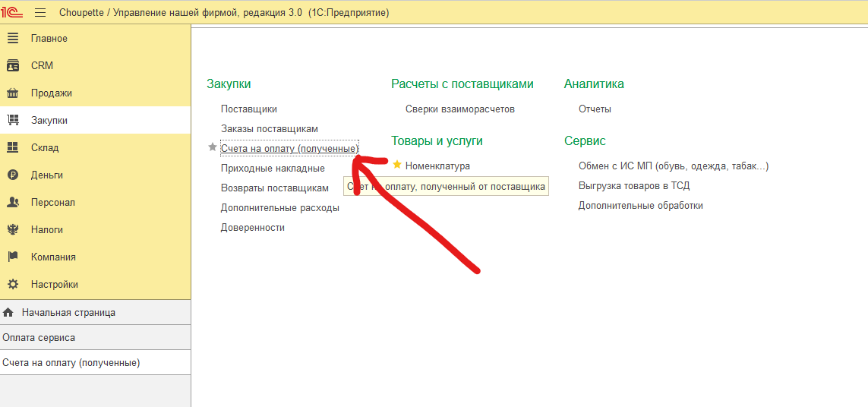Click the Продажи basket icon
Image resolution: width=868 pixels, height=407 pixels.
[13, 93]
